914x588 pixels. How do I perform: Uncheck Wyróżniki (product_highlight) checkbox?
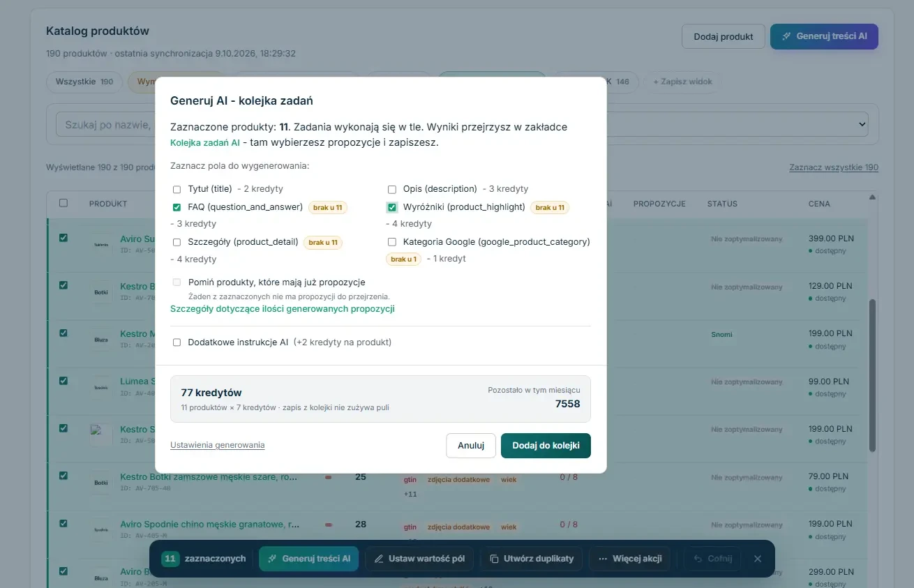pos(392,207)
